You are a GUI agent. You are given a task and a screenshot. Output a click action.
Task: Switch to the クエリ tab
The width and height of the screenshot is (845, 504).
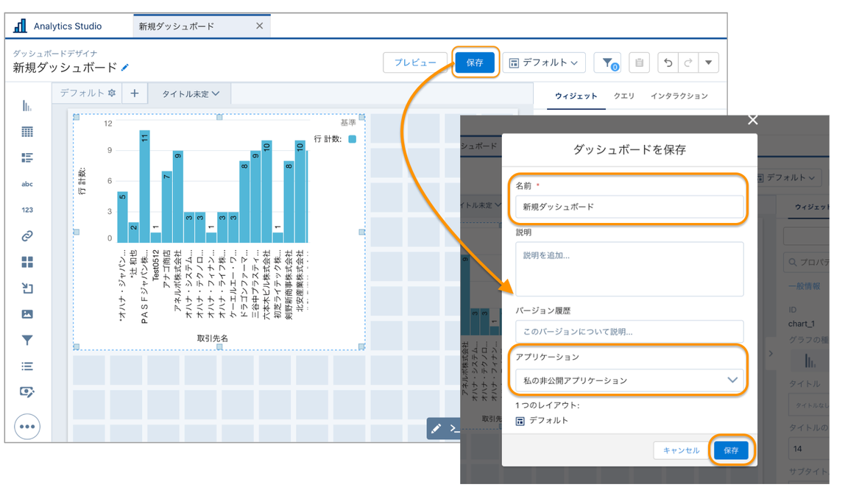click(624, 96)
